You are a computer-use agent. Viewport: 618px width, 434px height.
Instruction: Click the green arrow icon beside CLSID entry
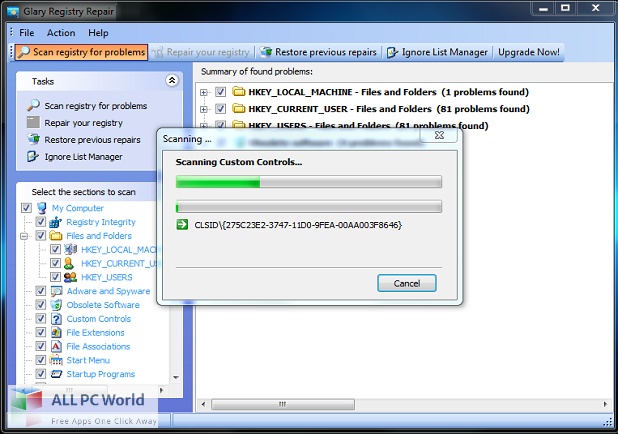182,225
